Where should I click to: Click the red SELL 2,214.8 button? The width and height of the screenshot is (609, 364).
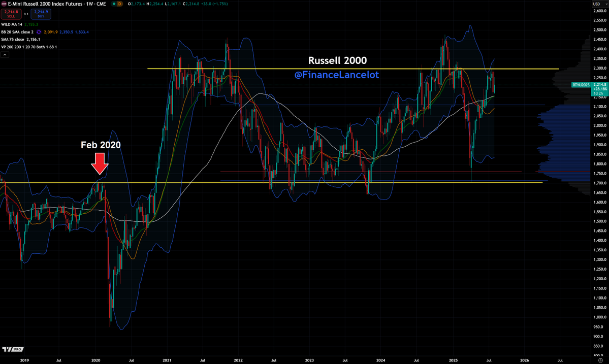pos(11,14)
